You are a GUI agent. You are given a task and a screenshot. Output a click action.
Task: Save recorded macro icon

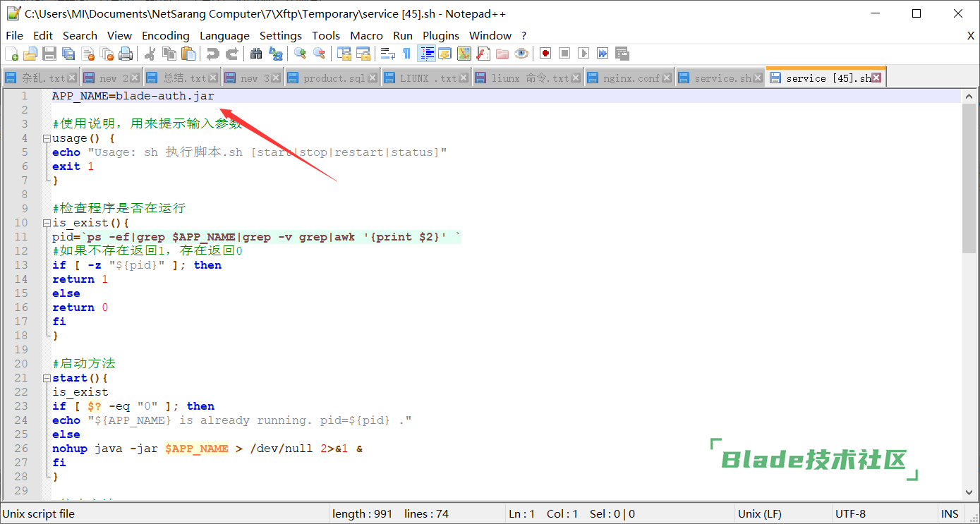[622, 54]
